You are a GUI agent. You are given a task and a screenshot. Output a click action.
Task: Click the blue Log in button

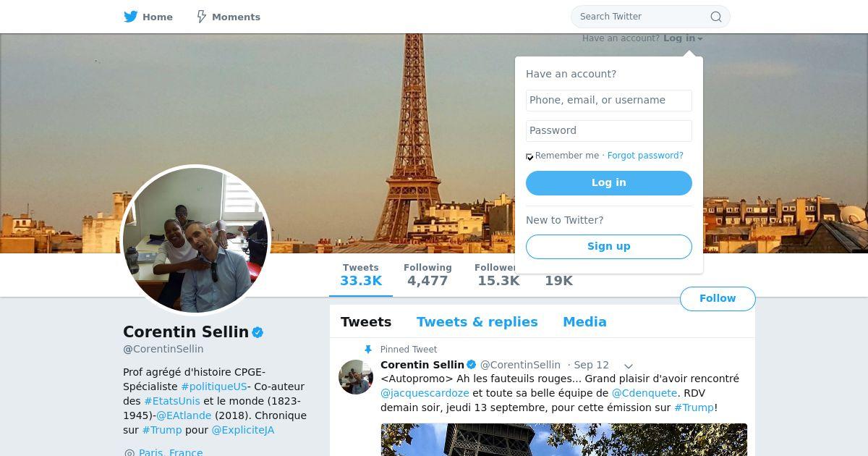[x=609, y=183]
